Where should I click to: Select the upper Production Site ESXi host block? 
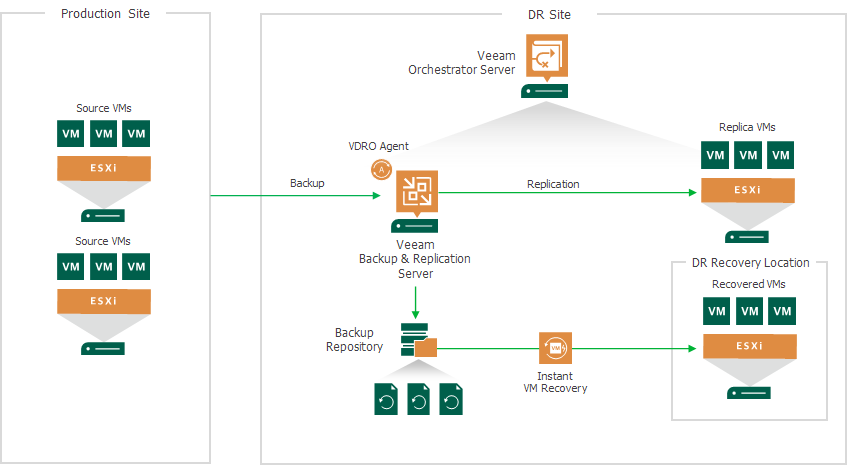point(104,169)
